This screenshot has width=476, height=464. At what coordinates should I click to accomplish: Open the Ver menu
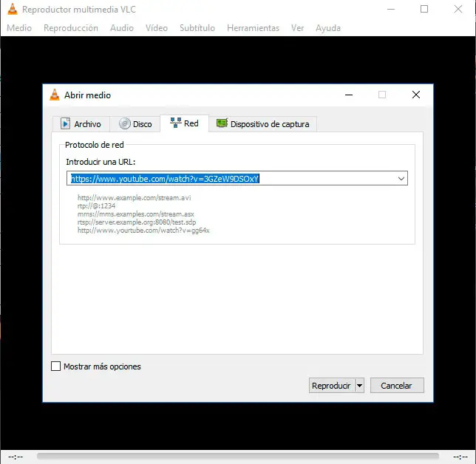(x=297, y=28)
